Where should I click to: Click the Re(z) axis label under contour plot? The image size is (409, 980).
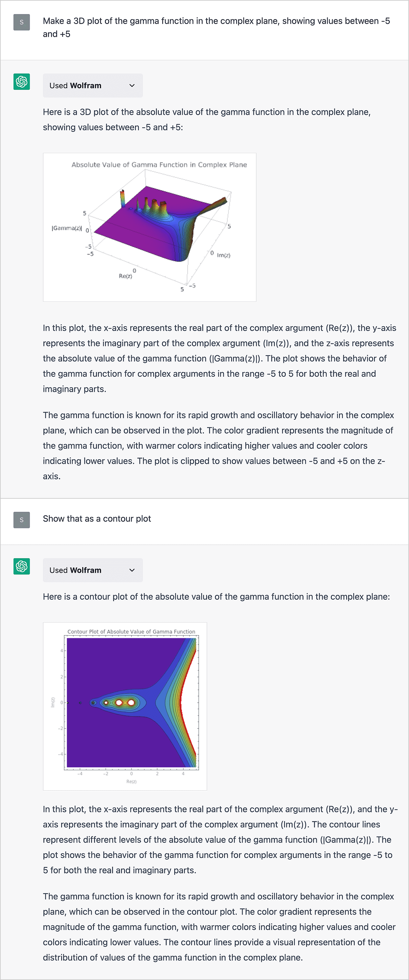click(x=132, y=781)
